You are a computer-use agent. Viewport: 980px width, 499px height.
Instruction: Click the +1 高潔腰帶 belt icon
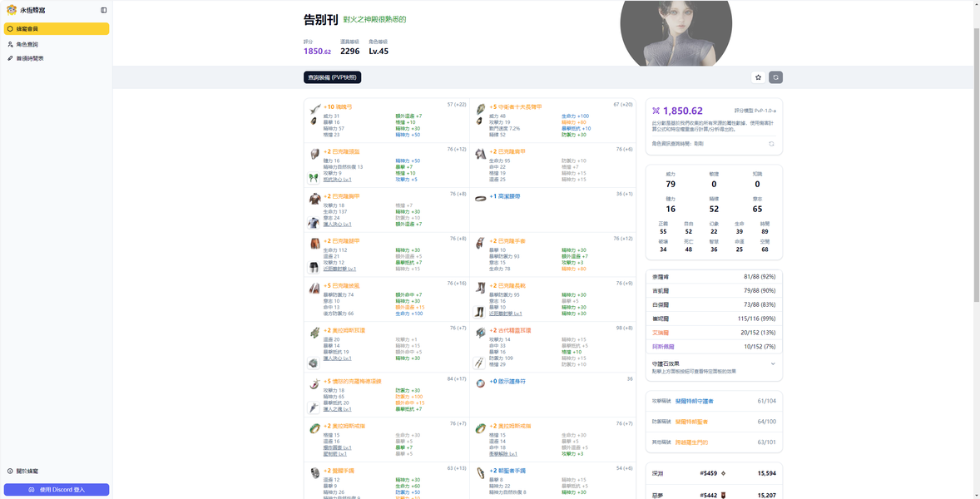pos(480,198)
